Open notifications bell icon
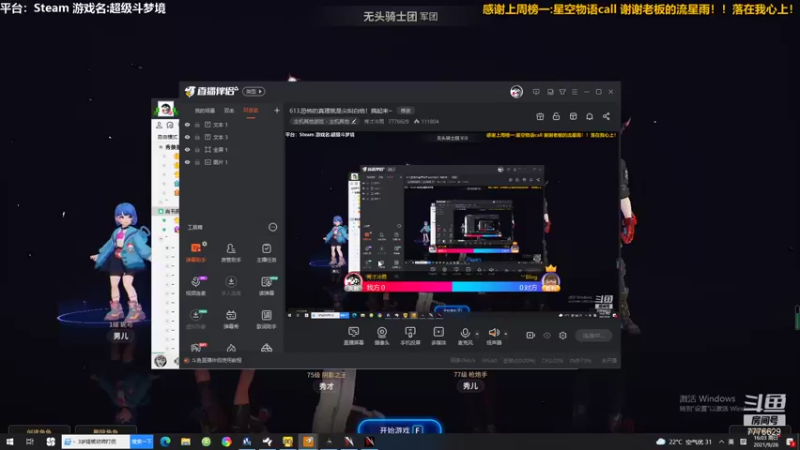 pos(589,116)
